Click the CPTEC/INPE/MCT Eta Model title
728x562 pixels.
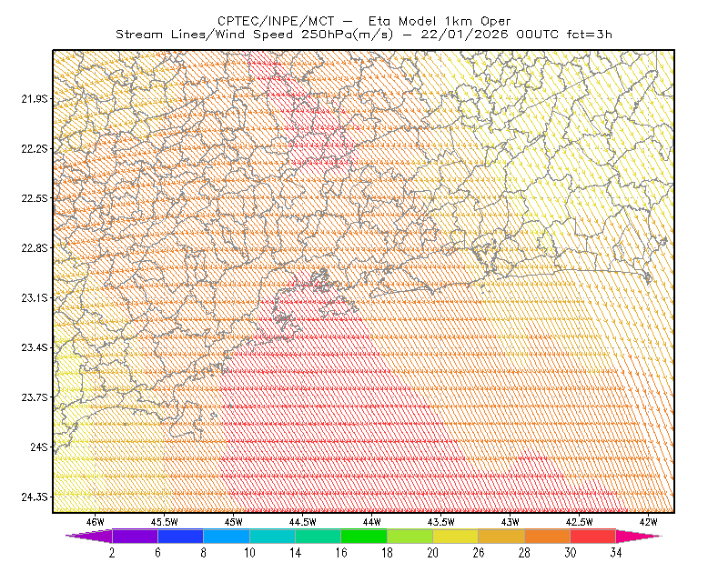click(x=364, y=21)
